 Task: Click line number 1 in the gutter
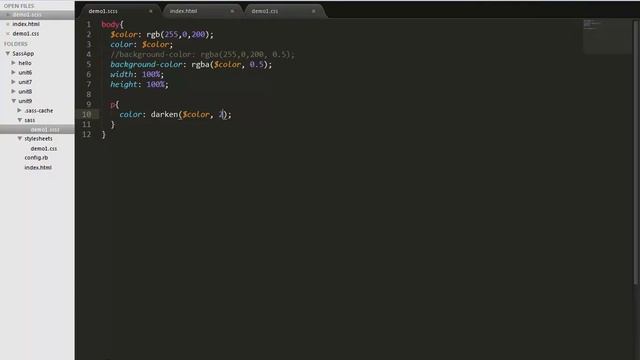89,24
